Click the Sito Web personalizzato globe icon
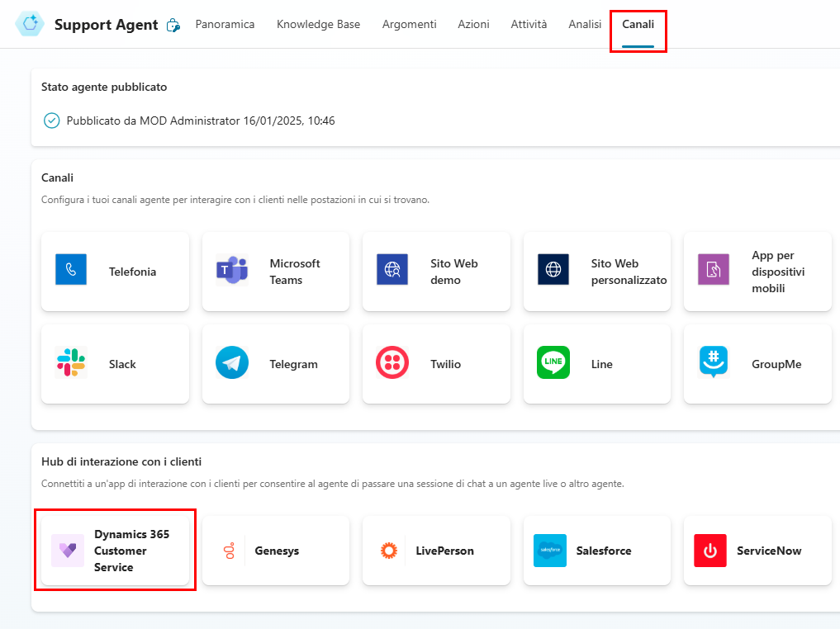The image size is (840, 629). point(553,269)
